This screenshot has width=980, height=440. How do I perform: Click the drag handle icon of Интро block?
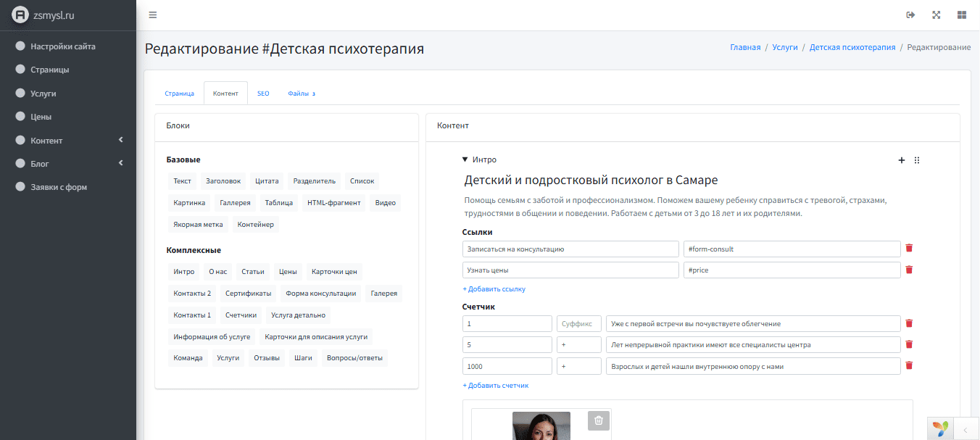point(916,160)
